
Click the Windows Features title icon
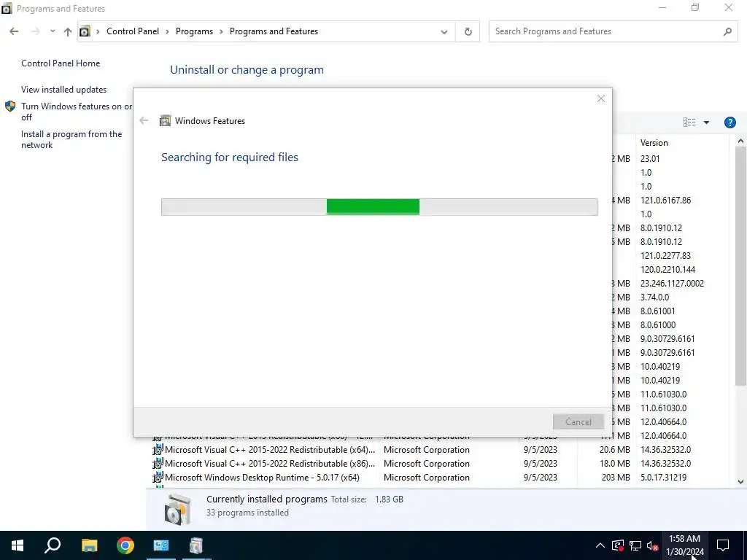pyautogui.click(x=165, y=120)
